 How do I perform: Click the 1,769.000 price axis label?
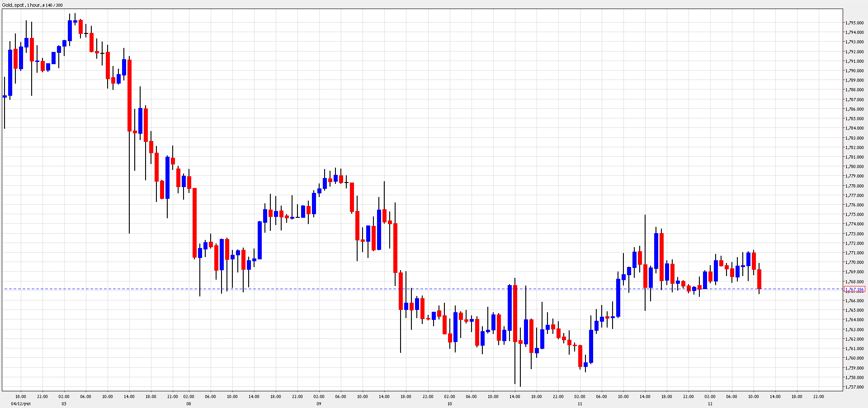(x=854, y=272)
